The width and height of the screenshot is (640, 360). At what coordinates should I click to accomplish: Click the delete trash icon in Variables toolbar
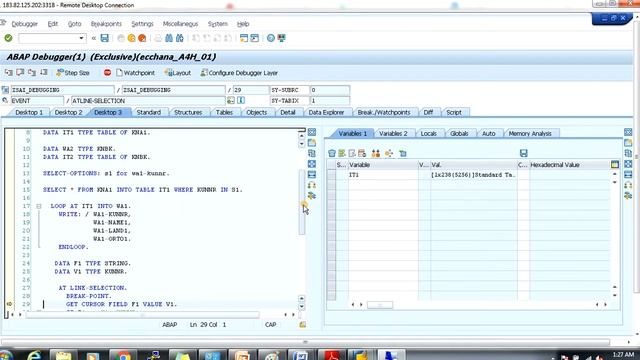[332, 153]
